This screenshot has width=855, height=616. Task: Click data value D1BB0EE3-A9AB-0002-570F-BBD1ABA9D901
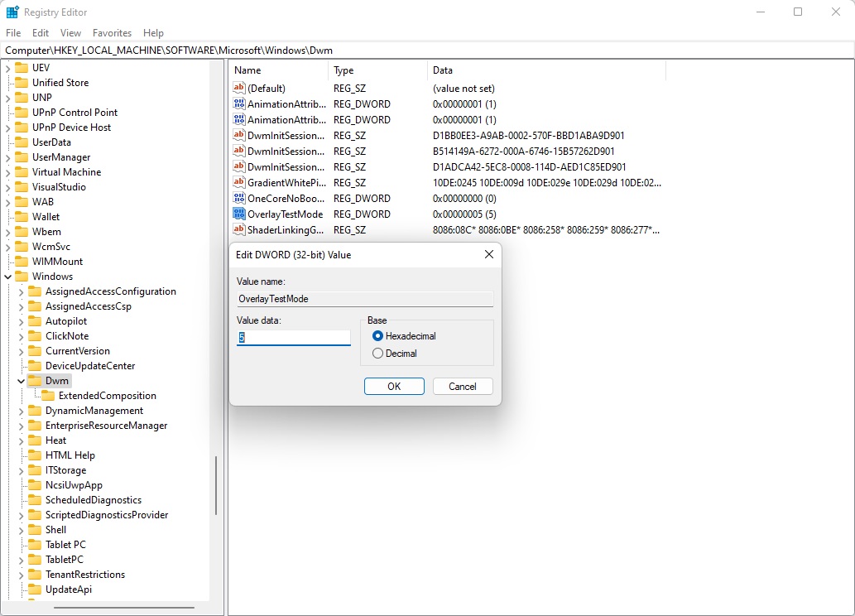click(x=528, y=135)
